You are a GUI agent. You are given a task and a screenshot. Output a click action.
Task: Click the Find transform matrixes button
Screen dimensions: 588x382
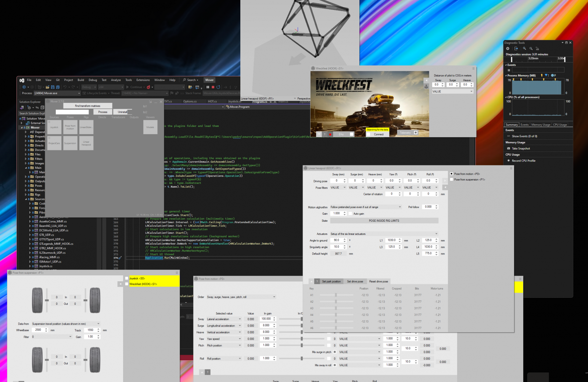[87, 106]
